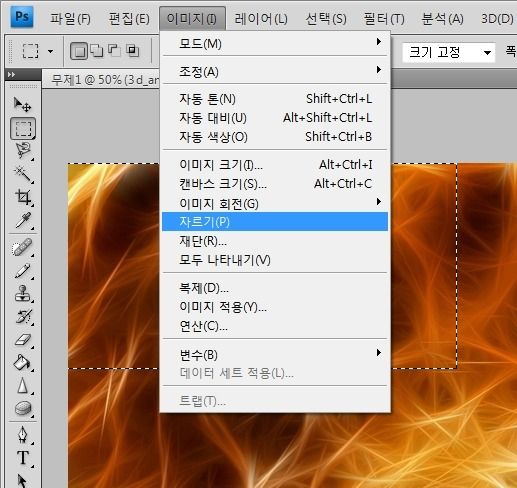517x488 pixels.
Task: Expand the 모드(M) submenu
Action: coord(275,43)
